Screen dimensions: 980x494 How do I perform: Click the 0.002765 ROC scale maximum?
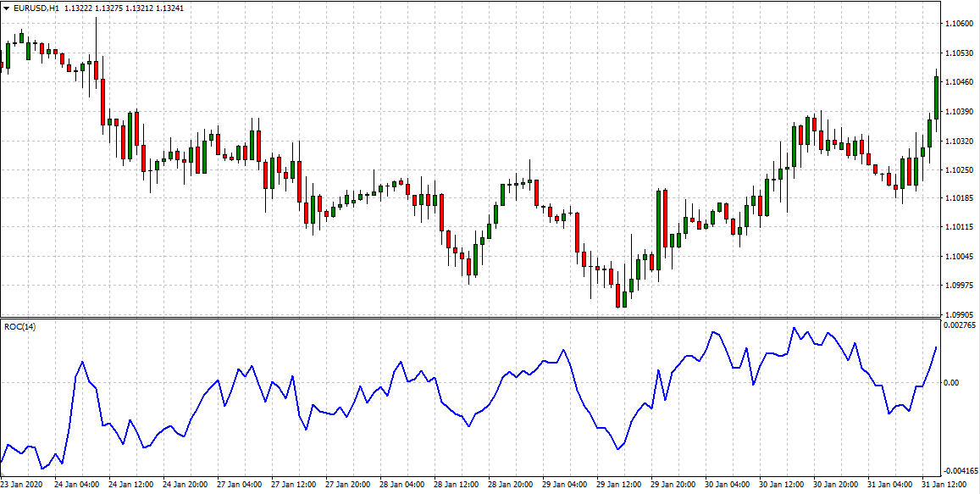(x=961, y=325)
